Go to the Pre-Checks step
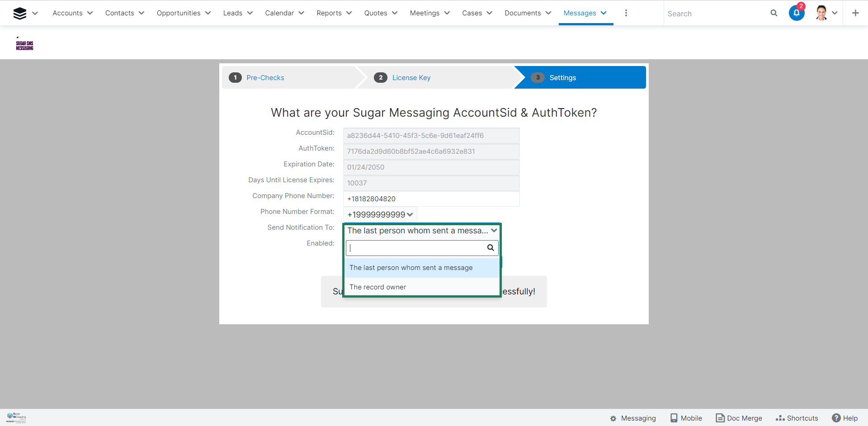Image resolution: width=868 pixels, height=426 pixels. tap(265, 78)
